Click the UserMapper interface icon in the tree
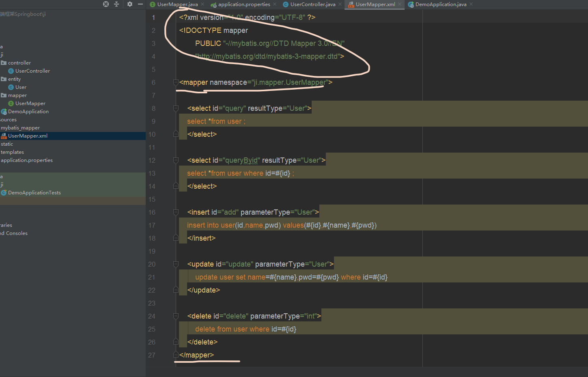Viewport: 588px width, 377px height. click(11, 103)
